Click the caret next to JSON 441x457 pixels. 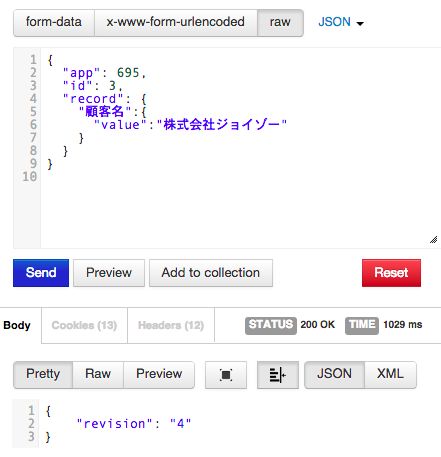[360, 24]
